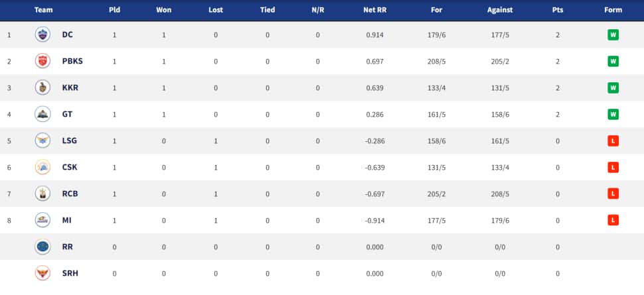Click the KKR team logo
644x295 pixels.
click(x=42, y=88)
